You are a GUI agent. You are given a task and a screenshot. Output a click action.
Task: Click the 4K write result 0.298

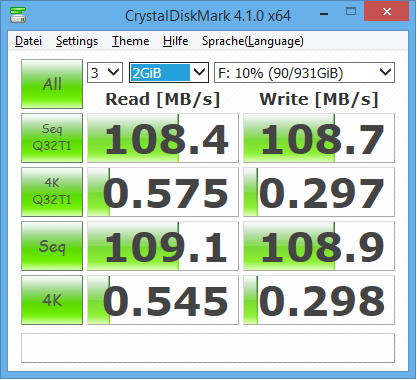[319, 300]
